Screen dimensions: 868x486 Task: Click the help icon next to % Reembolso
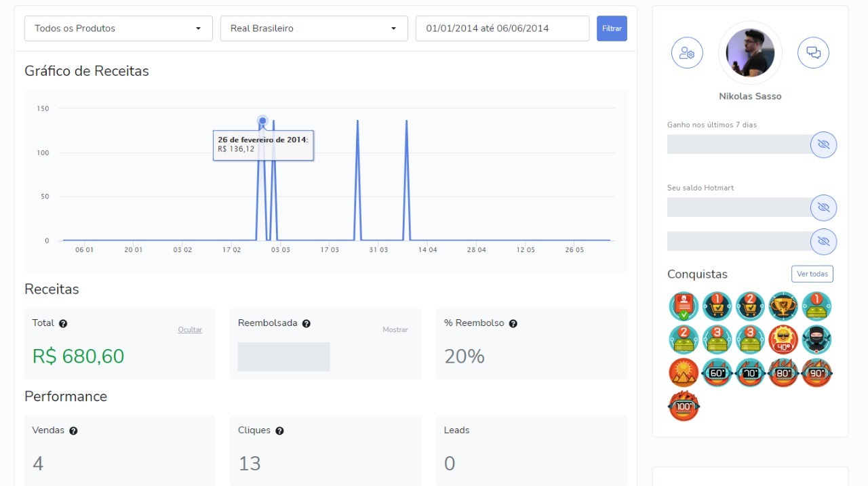(x=513, y=324)
